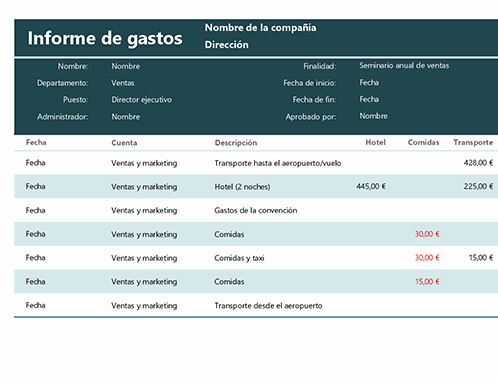
Task: Click the 'Fecha' value beside 'Fecha de inicio:'
Action: point(369,82)
